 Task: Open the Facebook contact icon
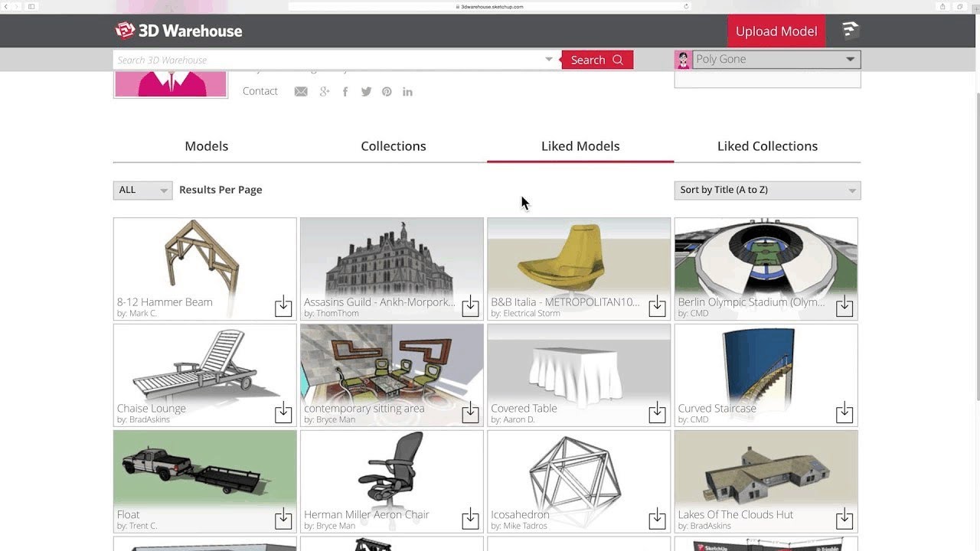[345, 92]
